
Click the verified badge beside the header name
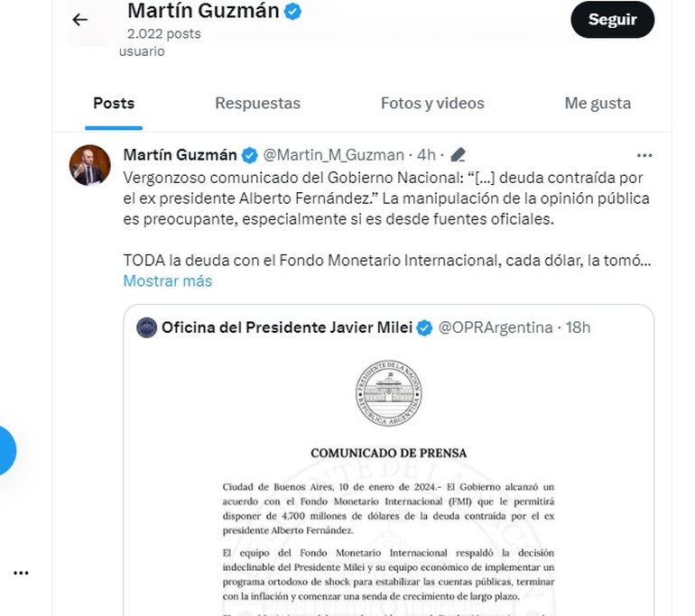[x=292, y=12]
